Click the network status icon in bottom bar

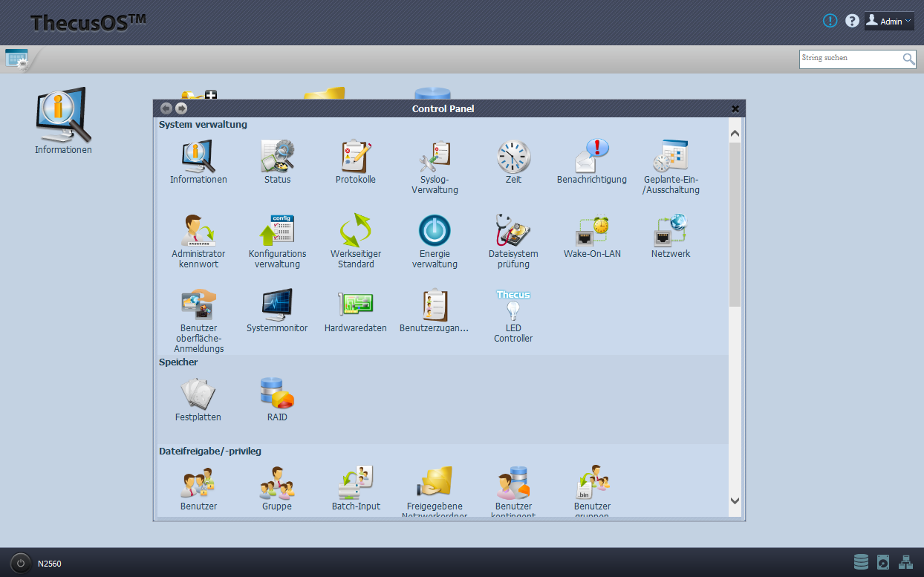pos(905,562)
